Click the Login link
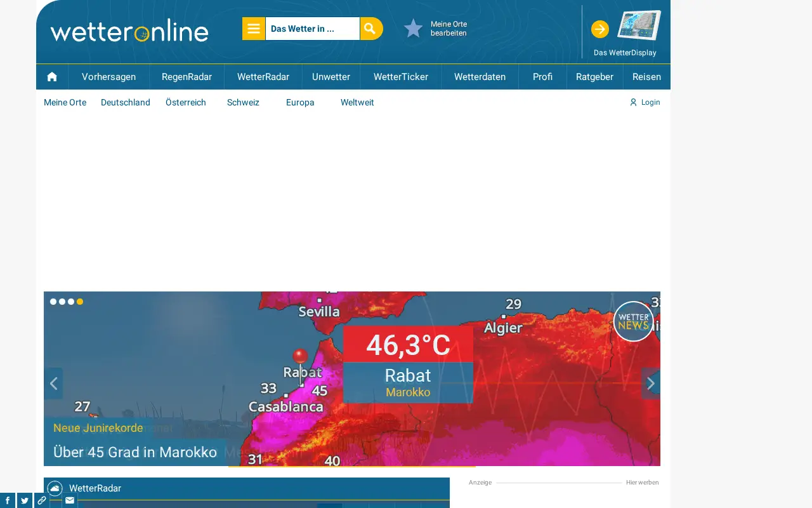The image size is (812, 508). pos(645,102)
